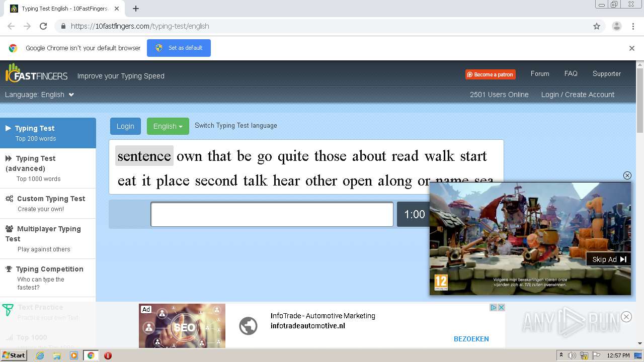Dismiss the default browser notification bar
644x362 pixels.
pos(632,48)
